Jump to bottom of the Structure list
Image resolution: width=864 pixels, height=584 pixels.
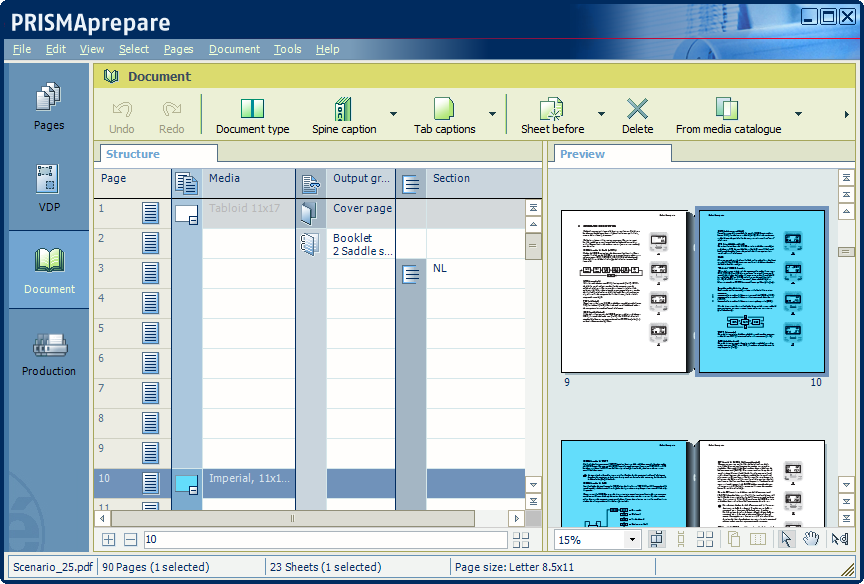[x=533, y=501]
